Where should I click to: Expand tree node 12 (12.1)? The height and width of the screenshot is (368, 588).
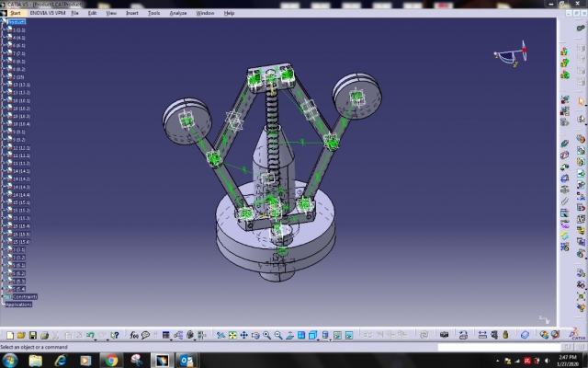pos(5,148)
